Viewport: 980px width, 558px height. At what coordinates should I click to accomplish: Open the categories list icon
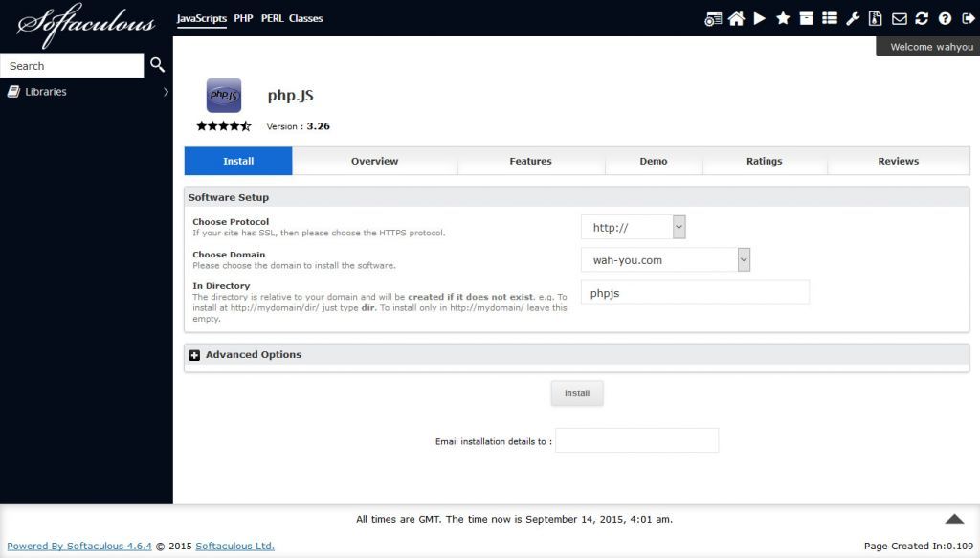tap(829, 18)
